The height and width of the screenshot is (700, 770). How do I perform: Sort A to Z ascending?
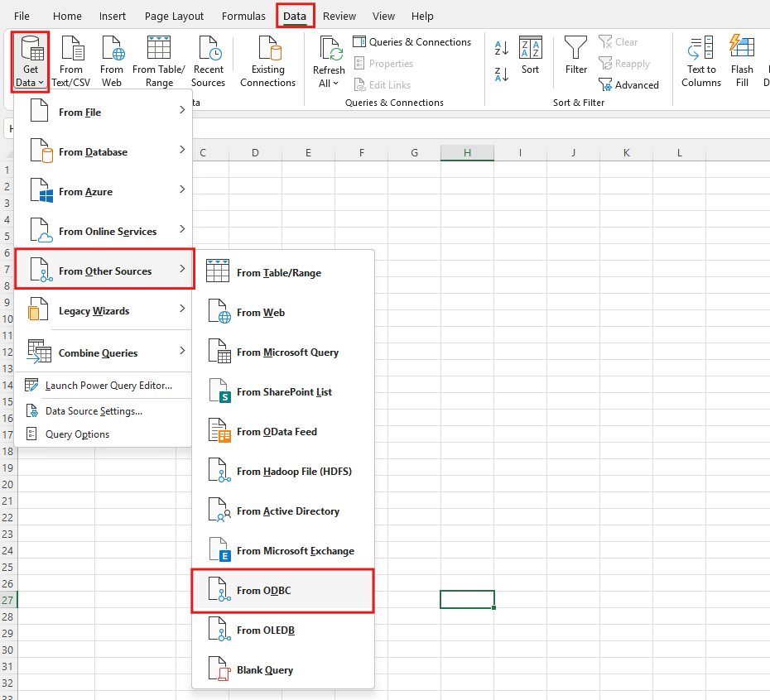tap(502, 48)
